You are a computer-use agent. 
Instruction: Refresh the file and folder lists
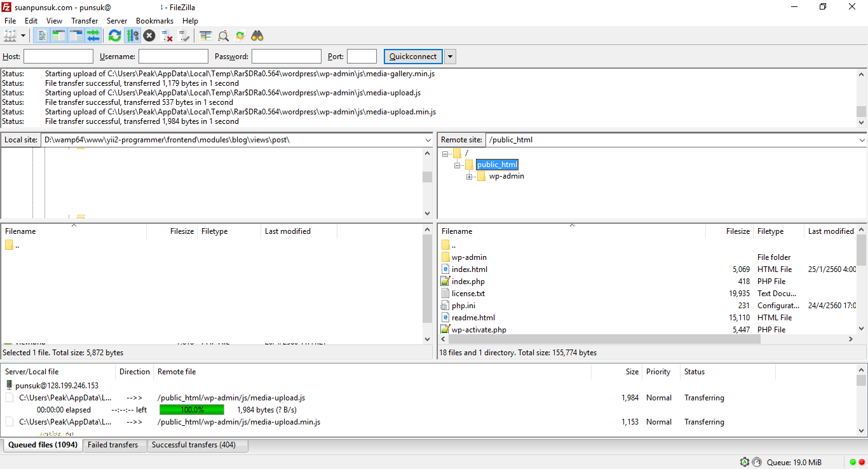click(114, 36)
